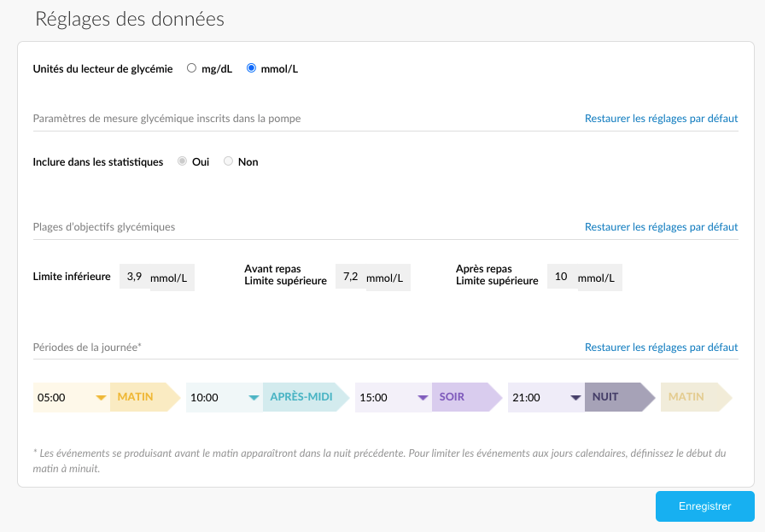The image size is (765, 532).
Task: Click the footnote about events before morning
Action: click(380, 461)
